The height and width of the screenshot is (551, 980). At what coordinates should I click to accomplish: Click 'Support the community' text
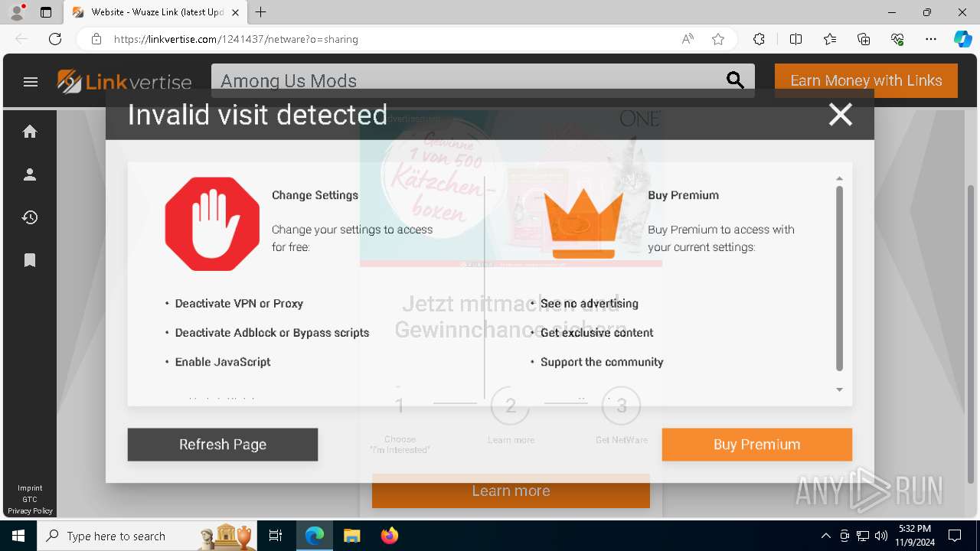point(602,362)
